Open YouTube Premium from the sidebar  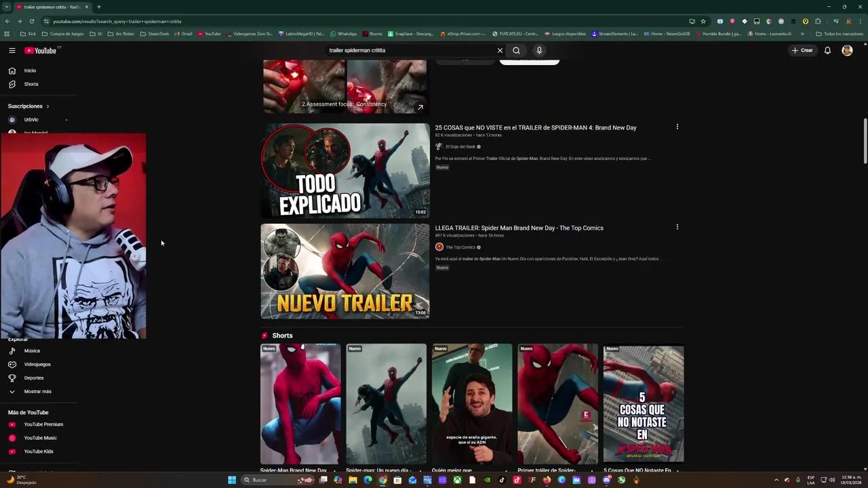43,424
